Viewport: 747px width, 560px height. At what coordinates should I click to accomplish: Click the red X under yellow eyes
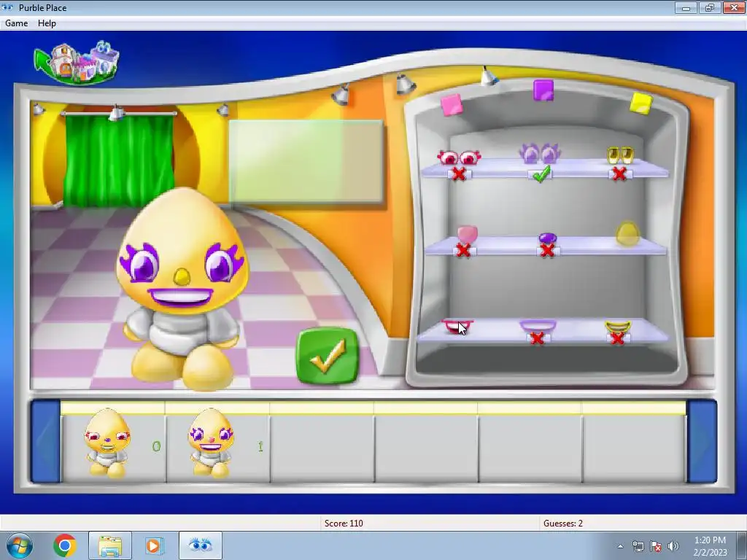619,174
